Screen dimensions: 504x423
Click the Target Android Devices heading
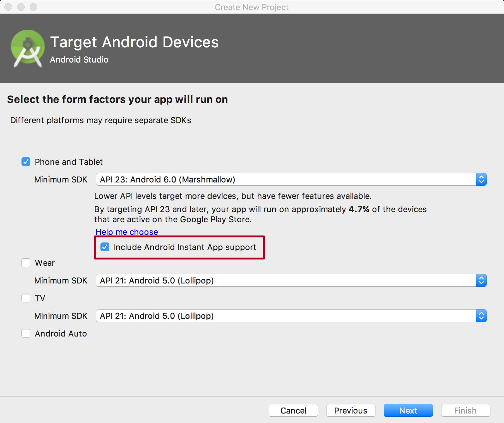134,42
